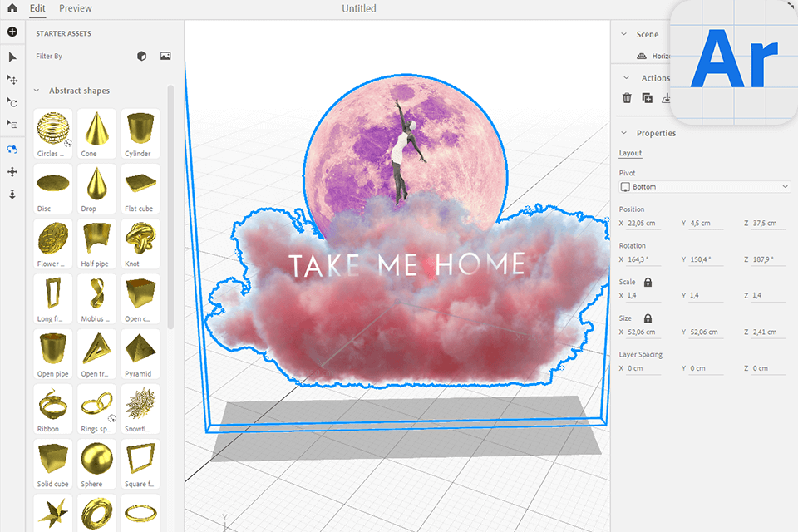Open the Add content plus icon

12,32
